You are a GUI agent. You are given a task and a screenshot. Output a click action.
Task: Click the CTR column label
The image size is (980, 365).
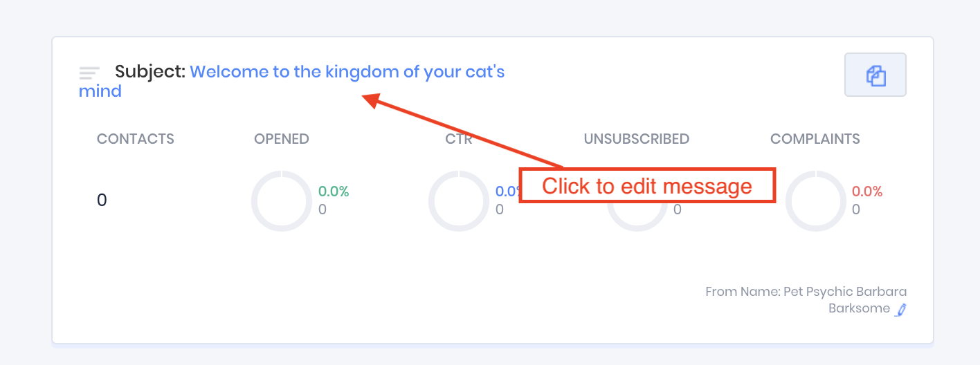click(459, 139)
